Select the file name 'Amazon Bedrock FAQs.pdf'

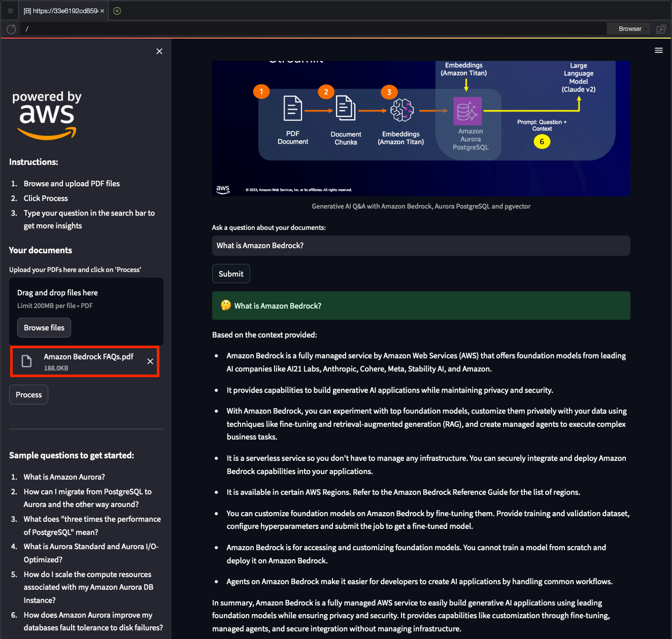click(x=89, y=357)
